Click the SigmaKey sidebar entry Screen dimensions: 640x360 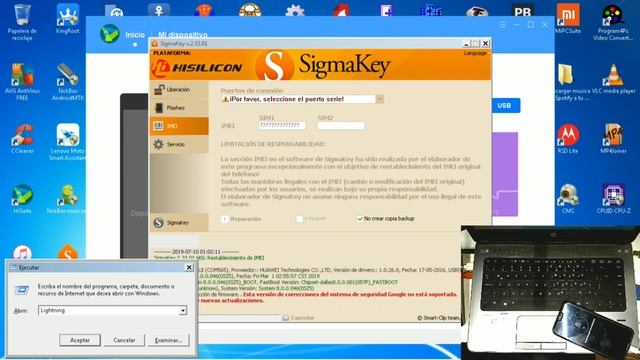[x=179, y=222]
